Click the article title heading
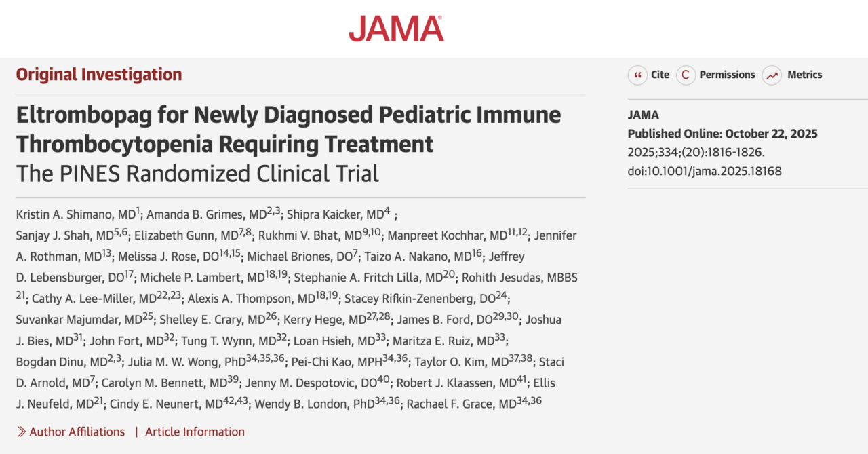The image size is (868, 454). [x=288, y=130]
